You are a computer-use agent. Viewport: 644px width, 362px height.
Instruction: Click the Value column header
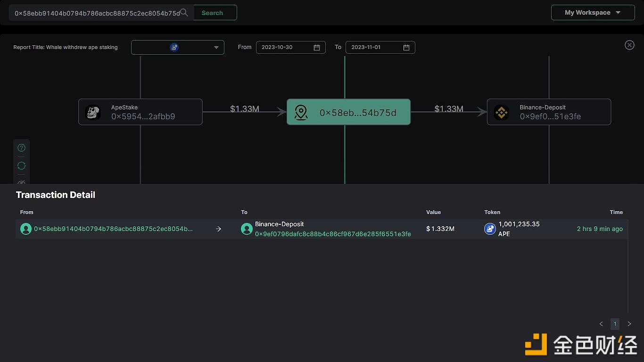433,212
